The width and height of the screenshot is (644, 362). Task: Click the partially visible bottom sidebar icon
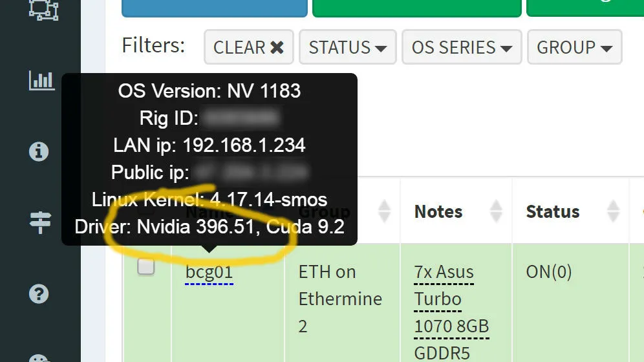[40, 358]
